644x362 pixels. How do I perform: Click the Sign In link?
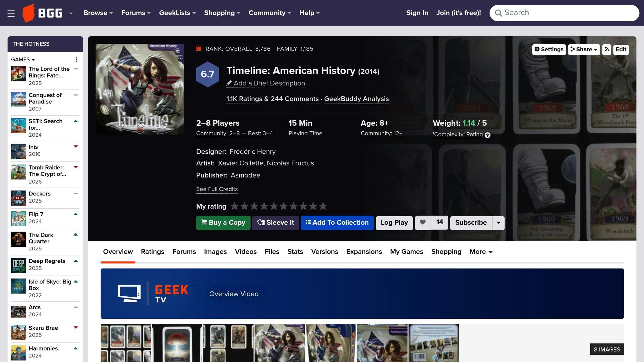point(417,13)
